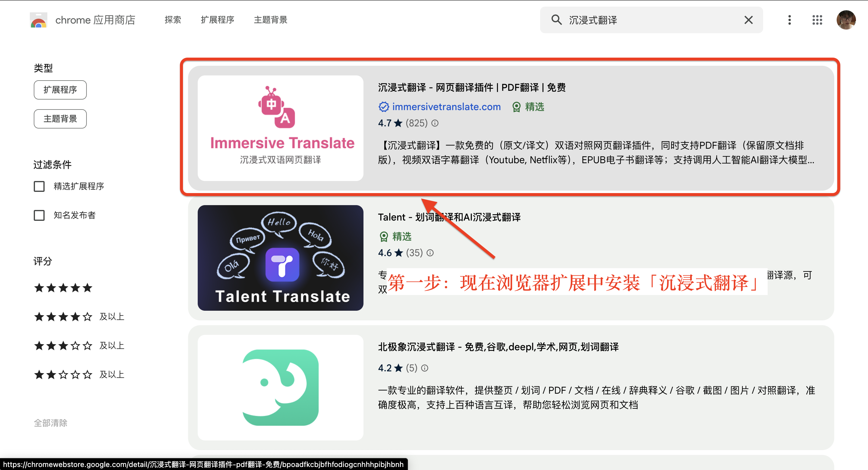
Task: Filter type by 扩展程序 chip
Action: (60, 90)
